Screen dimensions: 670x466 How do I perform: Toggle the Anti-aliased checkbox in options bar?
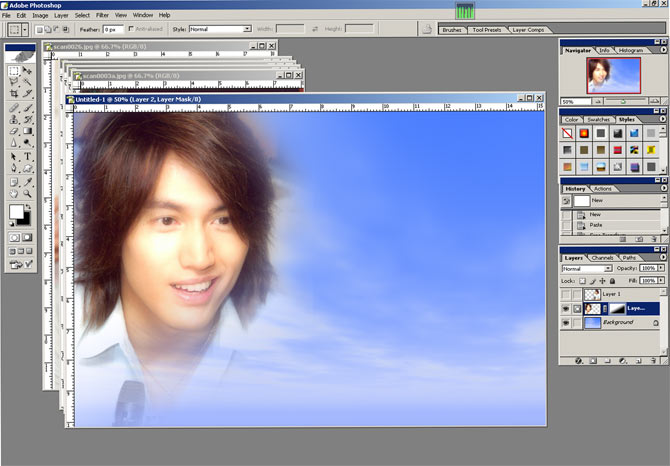pyautogui.click(x=131, y=29)
